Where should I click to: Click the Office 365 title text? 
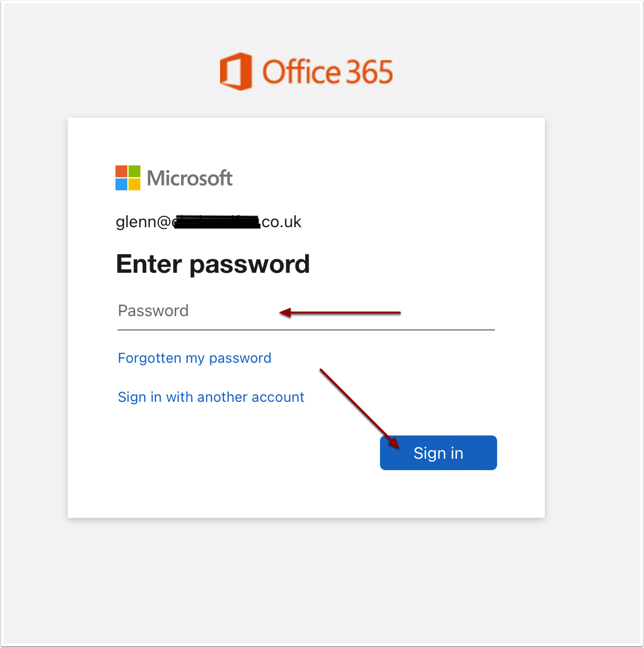pos(327,72)
